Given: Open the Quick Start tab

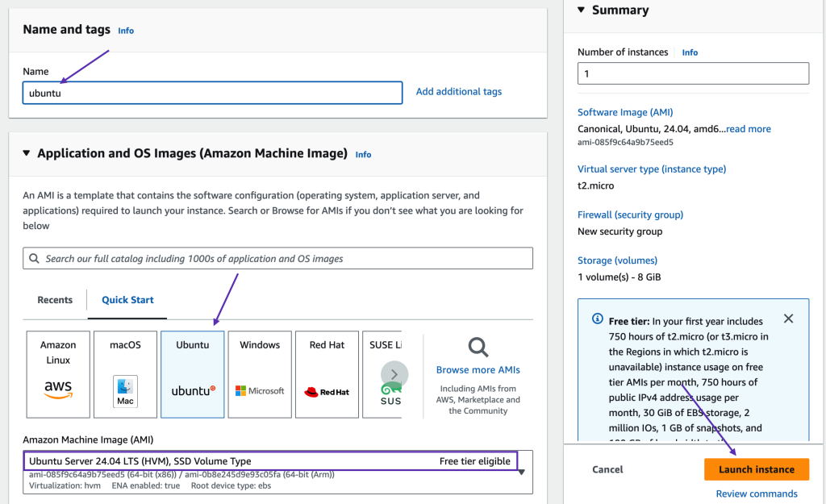Looking at the screenshot, I should pyautogui.click(x=127, y=300).
